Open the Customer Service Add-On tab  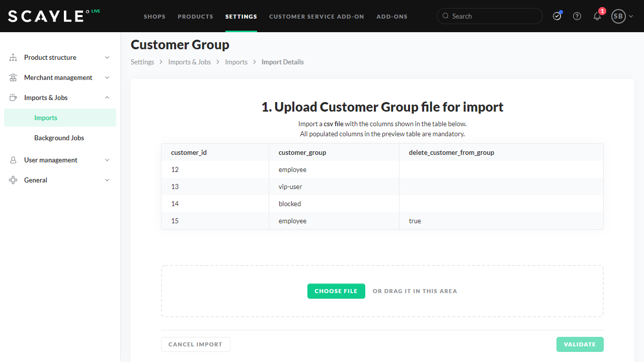tap(316, 17)
